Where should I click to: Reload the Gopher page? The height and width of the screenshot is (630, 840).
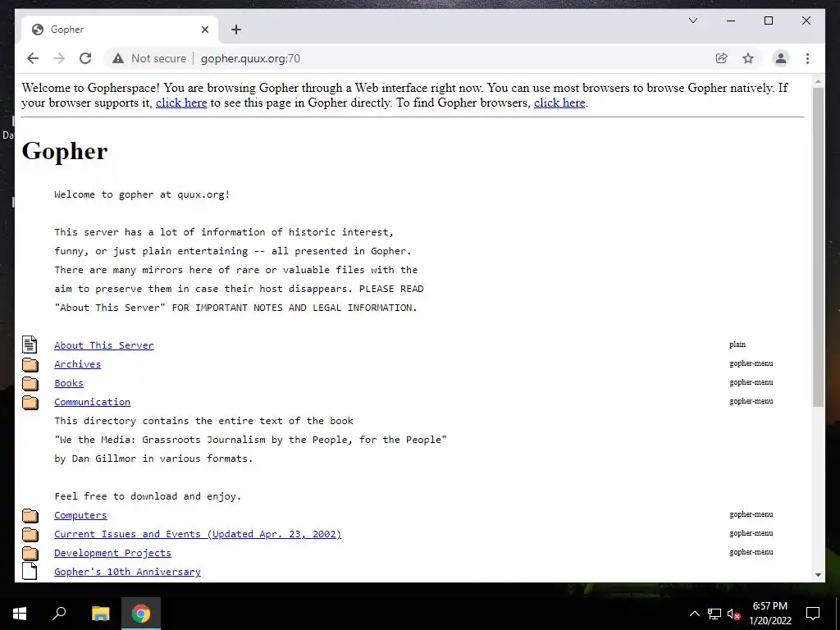pyautogui.click(x=85, y=58)
